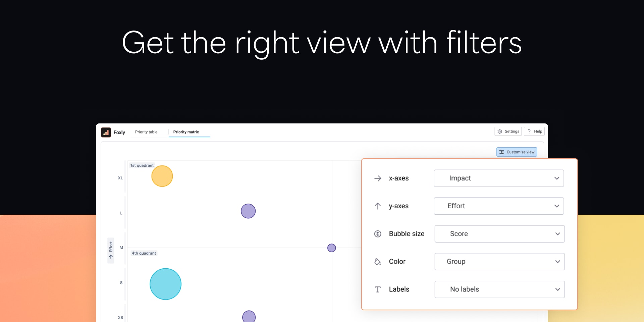Select the Priority matrix tab
The width and height of the screenshot is (644, 322).
click(x=186, y=132)
